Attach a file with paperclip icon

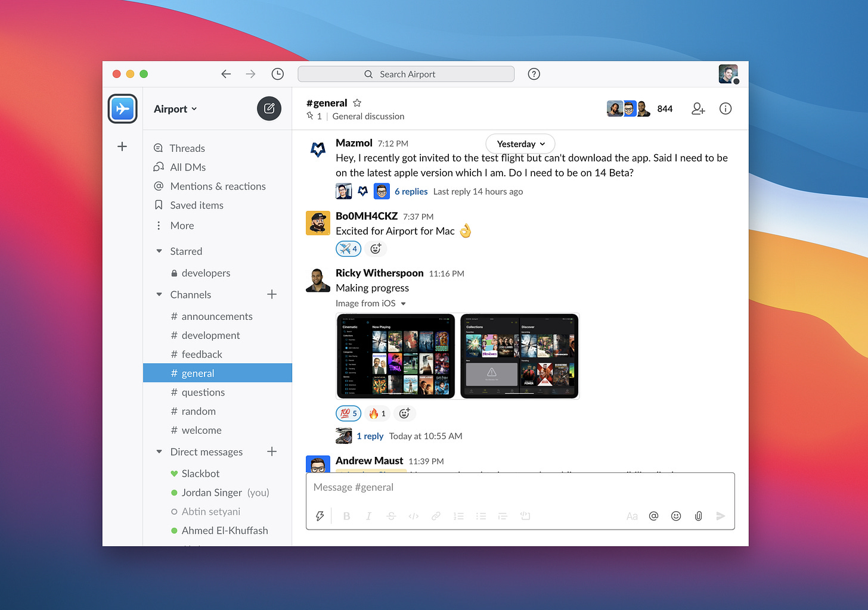(x=698, y=516)
